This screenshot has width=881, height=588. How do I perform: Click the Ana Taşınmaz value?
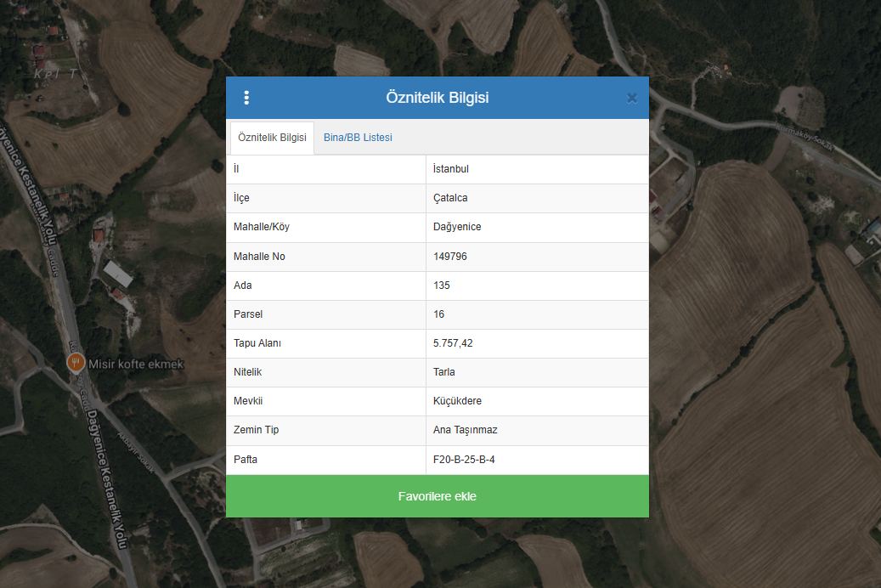[x=465, y=430]
